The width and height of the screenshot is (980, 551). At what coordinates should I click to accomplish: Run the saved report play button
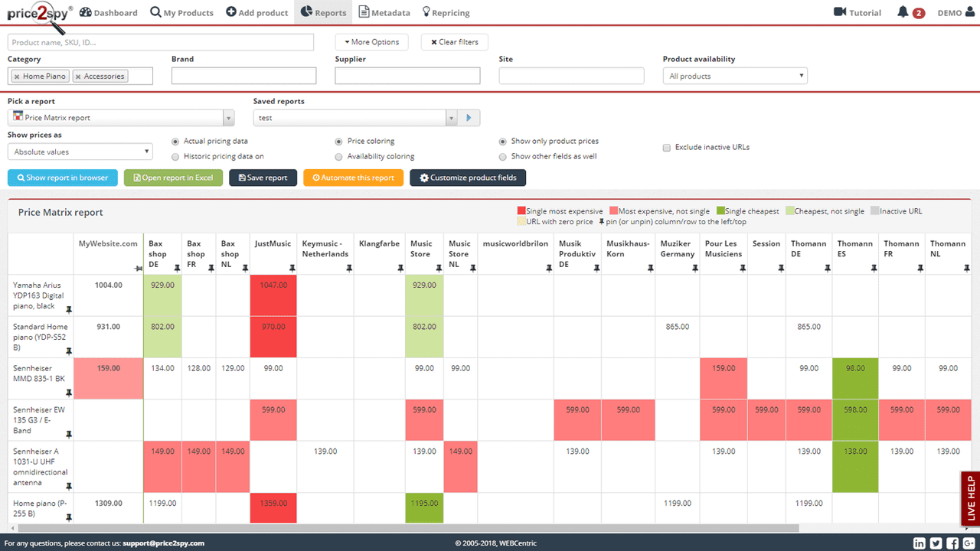pos(469,118)
